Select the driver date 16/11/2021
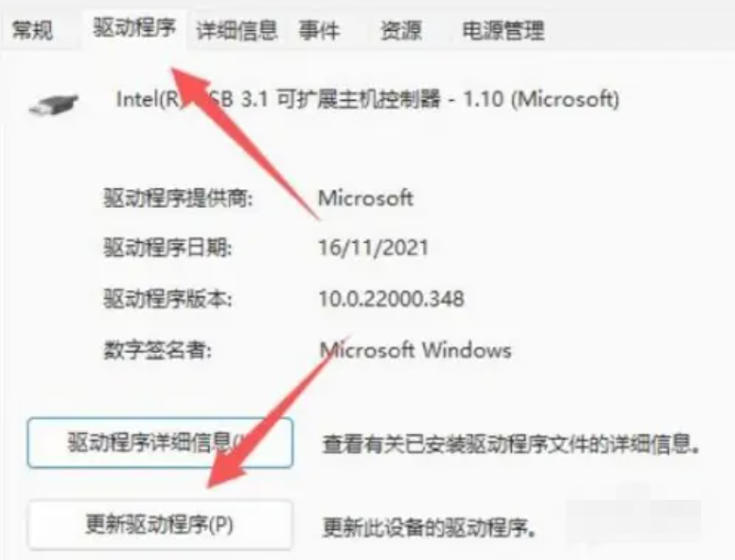 374,248
